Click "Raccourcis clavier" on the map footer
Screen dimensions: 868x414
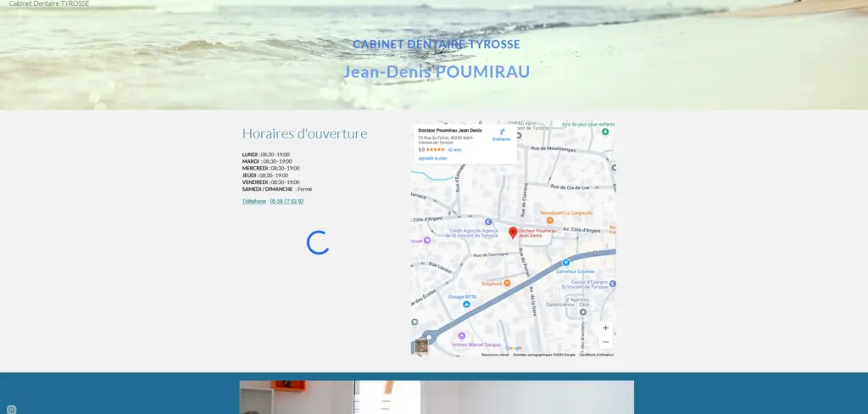[x=495, y=355]
